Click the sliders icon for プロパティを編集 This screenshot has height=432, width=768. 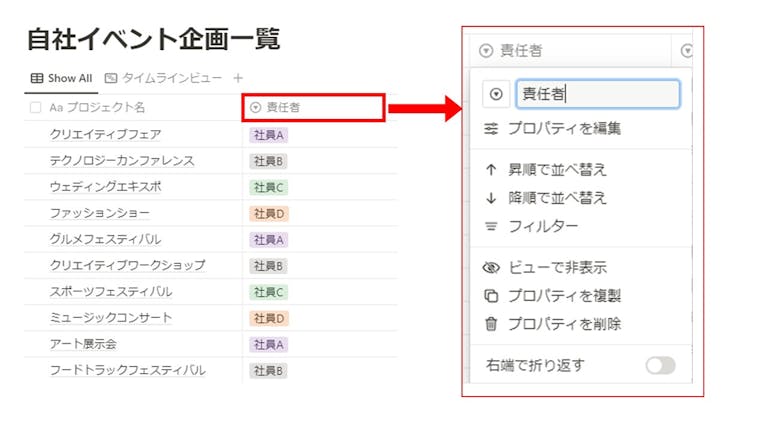[x=491, y=128]
